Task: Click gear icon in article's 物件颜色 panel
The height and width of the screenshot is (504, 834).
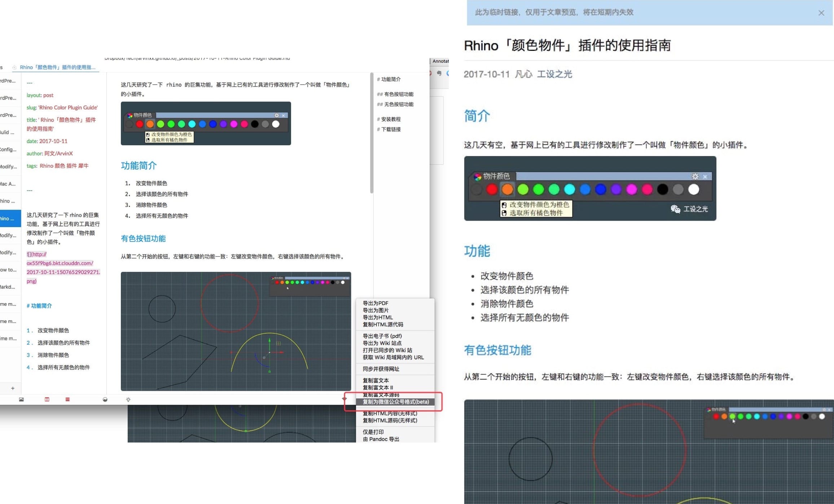Action: point(695,176)
